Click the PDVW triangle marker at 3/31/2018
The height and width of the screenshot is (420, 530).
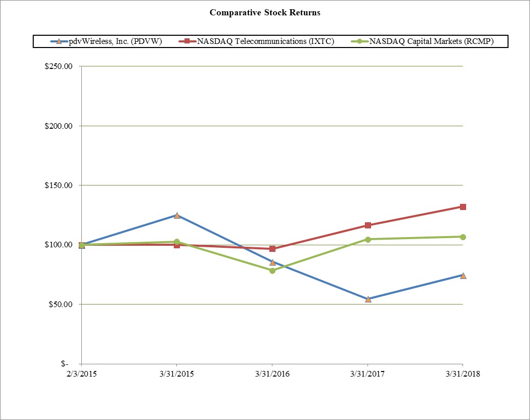463,275
